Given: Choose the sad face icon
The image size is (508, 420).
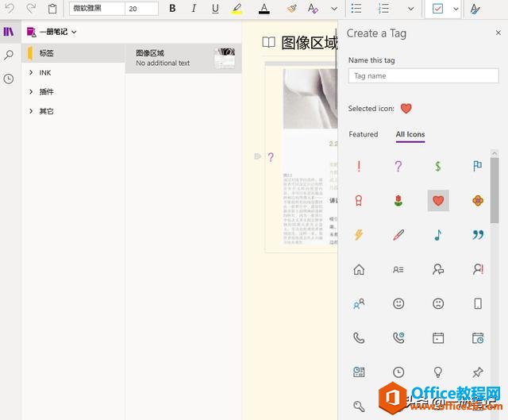Looking at the screenshot, I should (437, 303).
